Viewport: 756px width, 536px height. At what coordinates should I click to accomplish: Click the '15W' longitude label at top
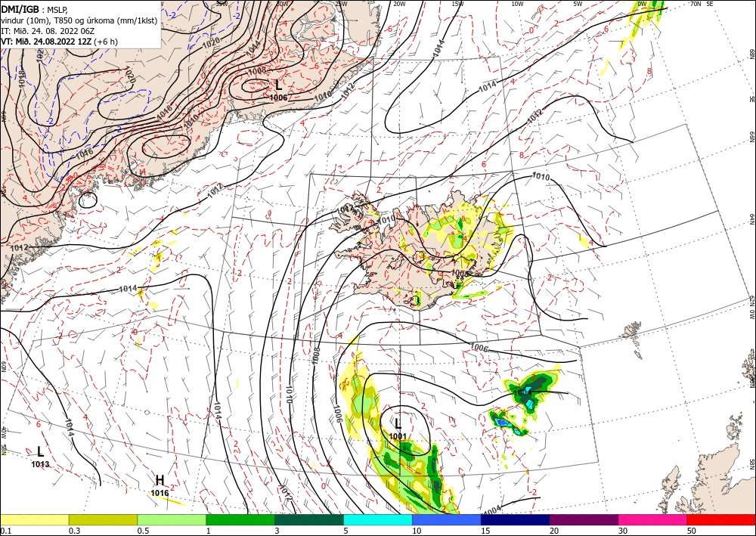(x=457, y=4)
